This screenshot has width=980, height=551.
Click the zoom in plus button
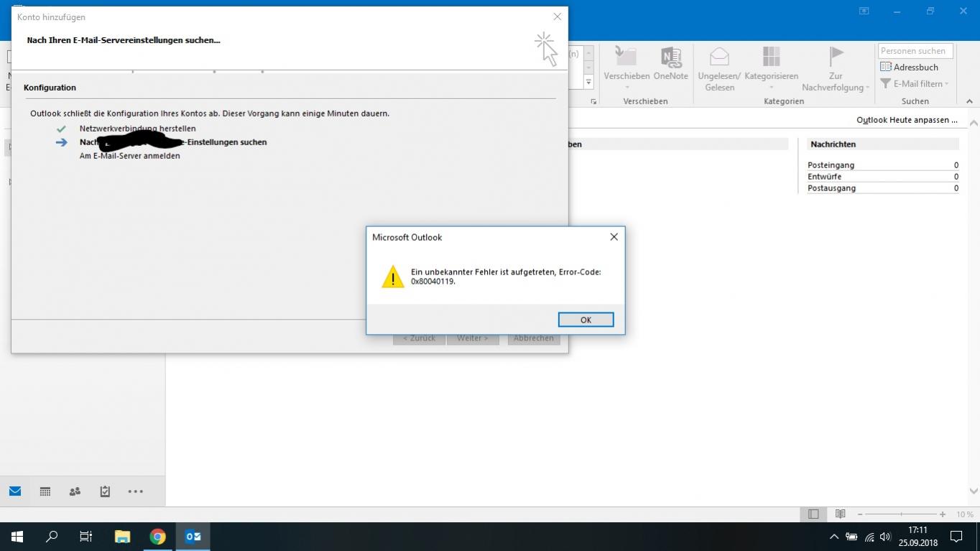943,514
